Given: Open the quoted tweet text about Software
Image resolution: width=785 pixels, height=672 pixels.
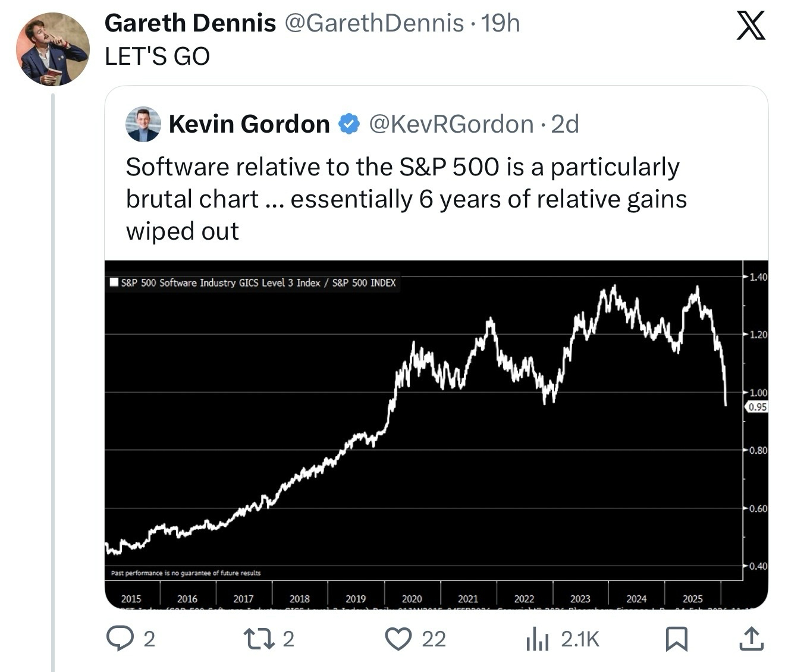Looking at the screenshot, I should [406, 199].
